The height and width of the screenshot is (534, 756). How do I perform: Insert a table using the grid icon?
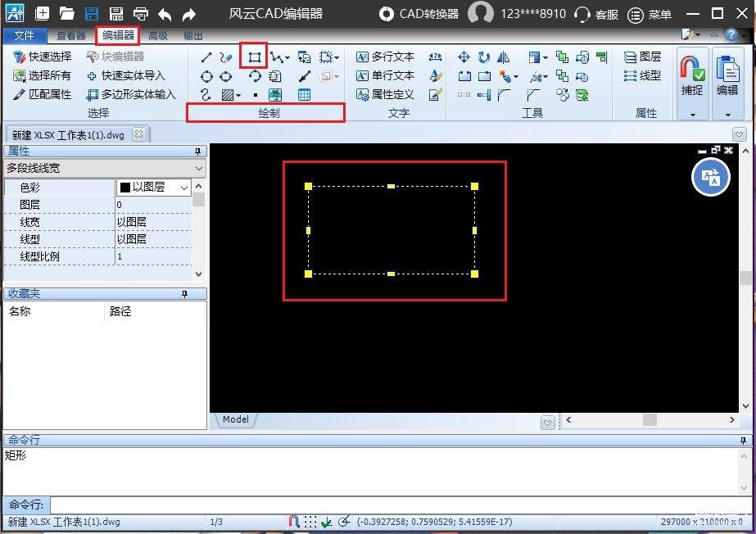coord(304,95)
